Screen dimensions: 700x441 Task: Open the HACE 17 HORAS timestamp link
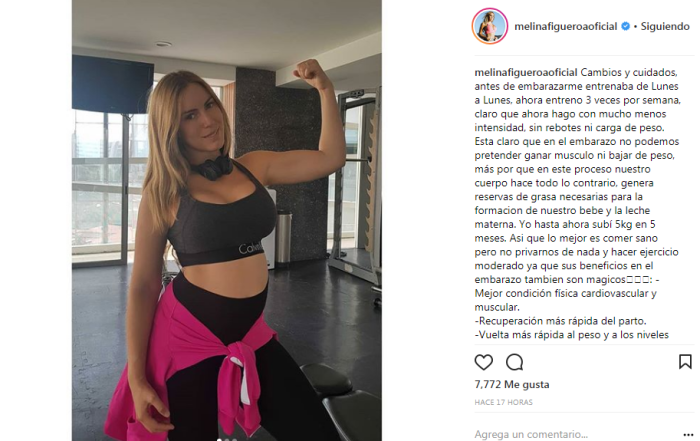[x=504, y=402]
